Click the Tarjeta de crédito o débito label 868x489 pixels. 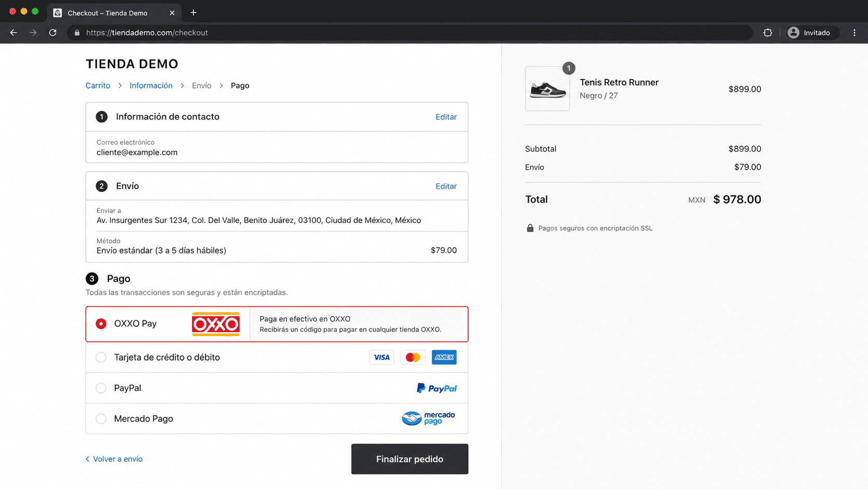167,358
